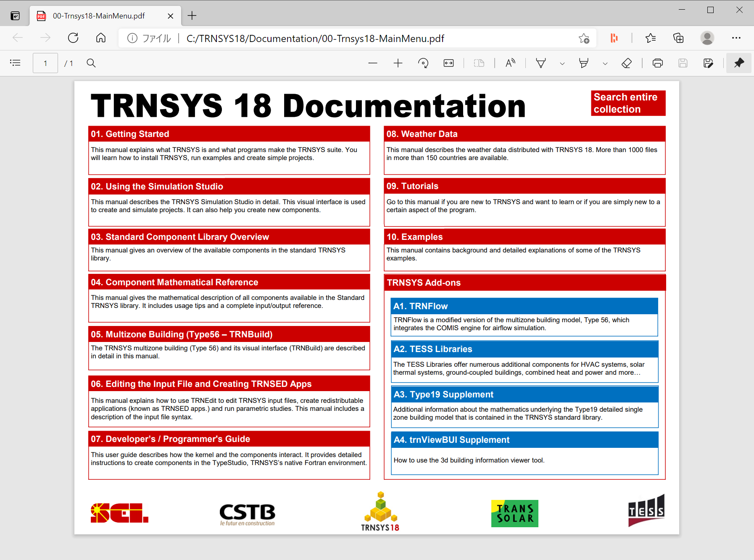Click the red extension icon beside address bar

(614, 38)
